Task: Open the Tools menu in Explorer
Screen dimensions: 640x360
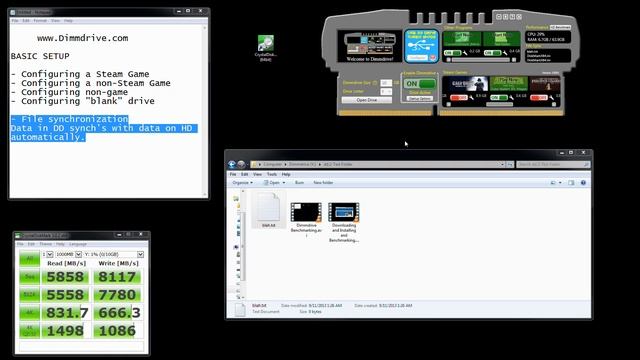Action: pyautogui.click(x=271, y=174)
